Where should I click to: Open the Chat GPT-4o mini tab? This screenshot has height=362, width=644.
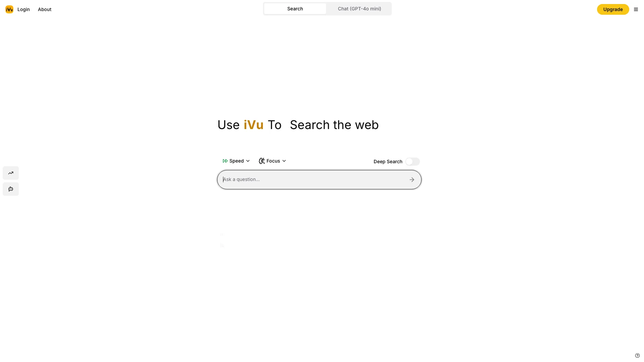pyautogui.click(x=360, y=9)
